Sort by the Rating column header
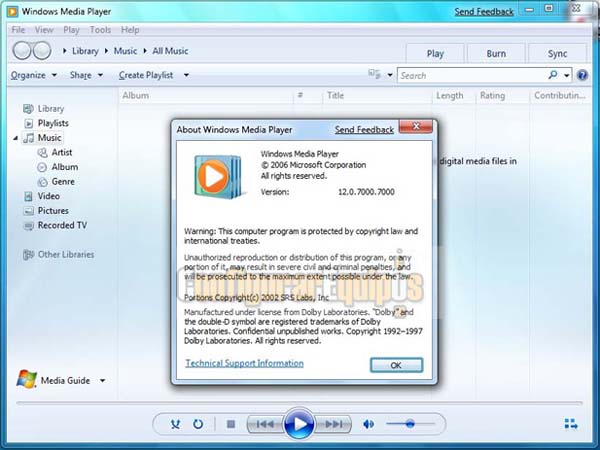 [503, 95]
